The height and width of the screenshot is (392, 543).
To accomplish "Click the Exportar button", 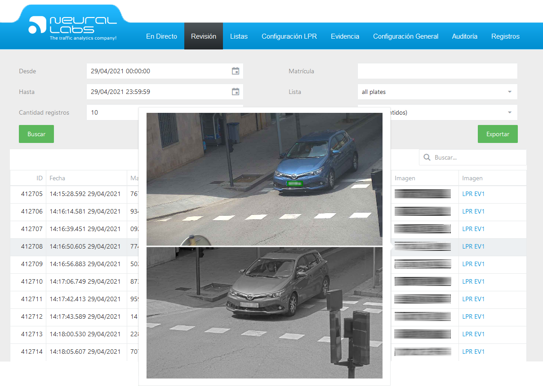I will point(497,134).
